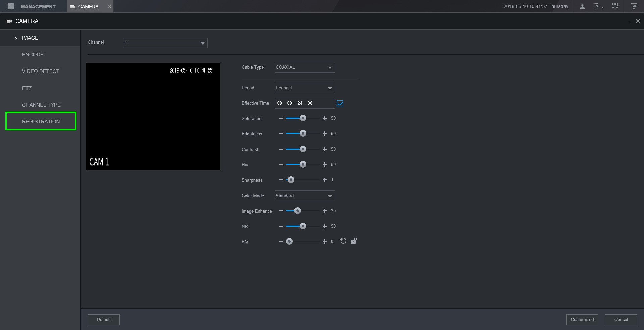This screenshot has height=330, width=644.
Task: Uncheck the Effective Time checkbox
Action: click(x=340, y=104)
